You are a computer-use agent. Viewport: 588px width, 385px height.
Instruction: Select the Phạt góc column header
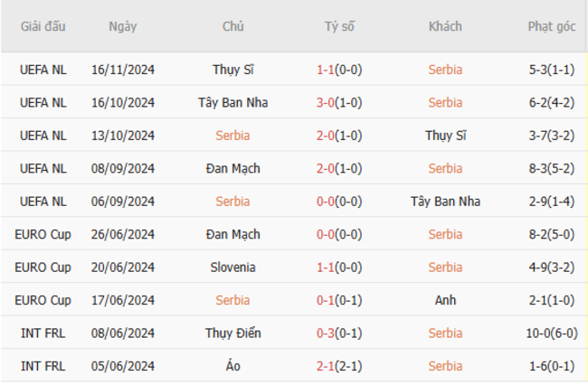point(552,26)
